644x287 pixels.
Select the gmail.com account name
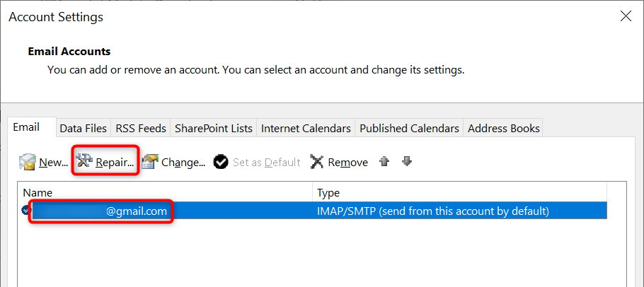[x=137, y=211]
